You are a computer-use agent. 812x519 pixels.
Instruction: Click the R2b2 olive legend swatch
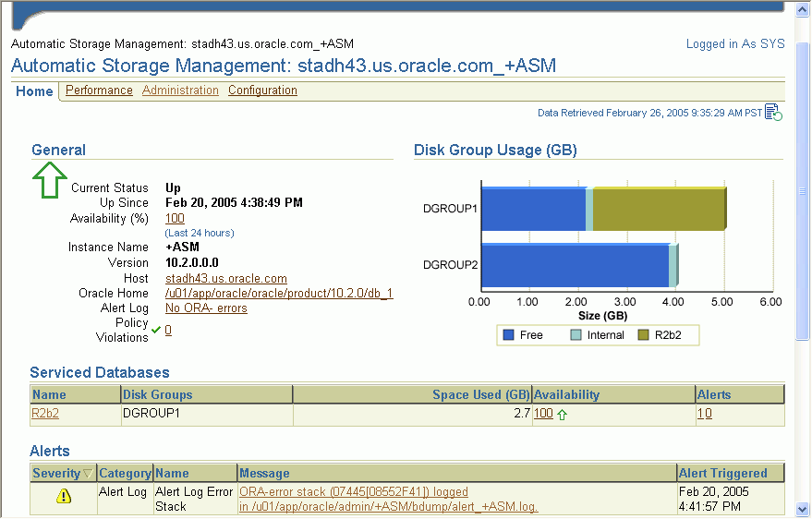pos(643,335)
